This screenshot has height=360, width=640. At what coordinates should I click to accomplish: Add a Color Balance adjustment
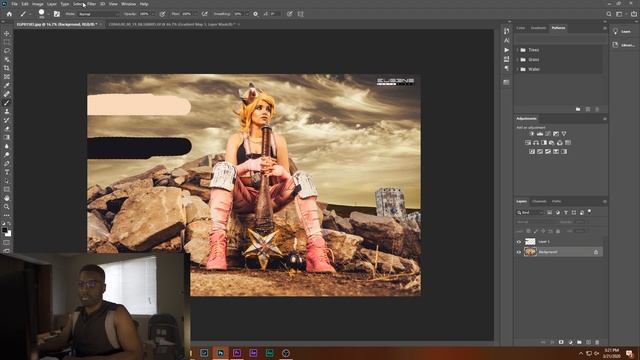[536, 143]
